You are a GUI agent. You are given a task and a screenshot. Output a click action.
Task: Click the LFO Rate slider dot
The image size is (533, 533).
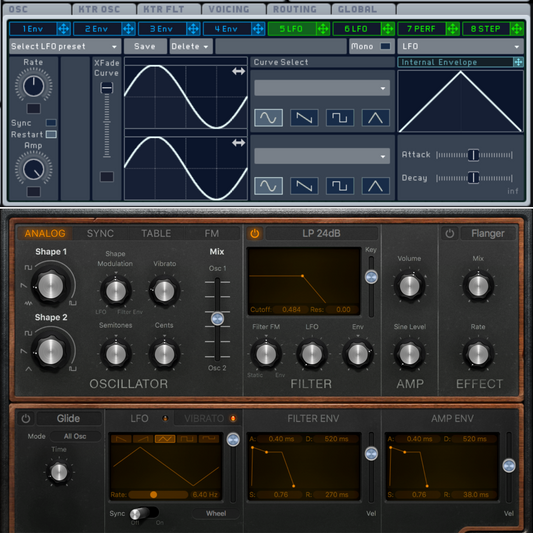153,495
